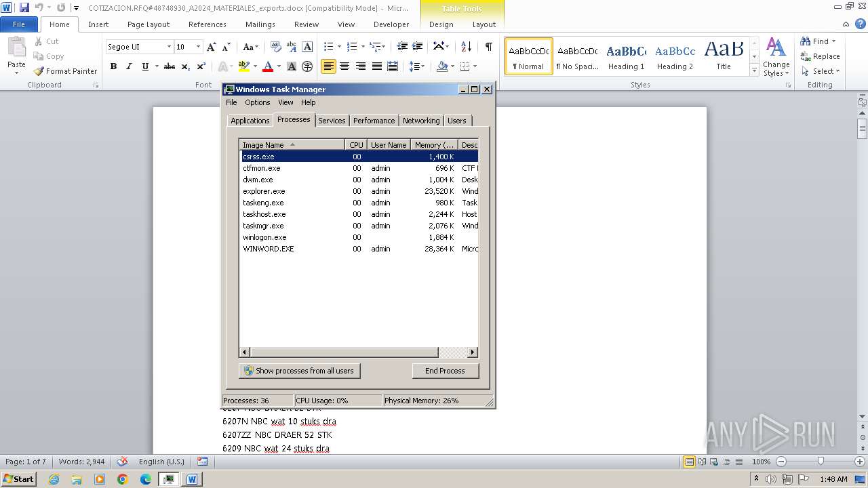868x488 pixels.
Task: Open the Table Tools Design tab
Action: tap(441, 24)
